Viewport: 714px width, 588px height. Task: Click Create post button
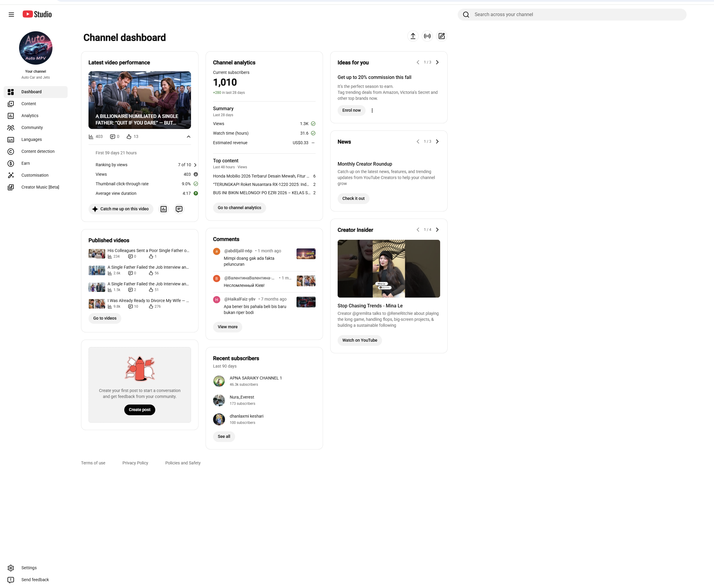pos(140,410)
